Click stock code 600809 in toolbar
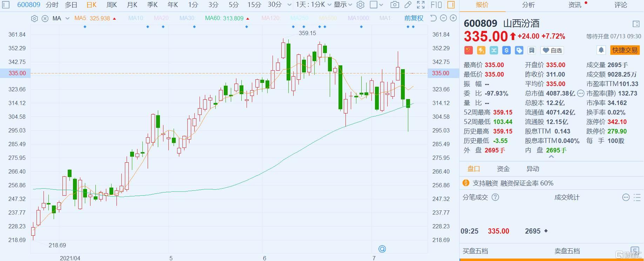This screenshot has width=644, height=261. point(29,5)
